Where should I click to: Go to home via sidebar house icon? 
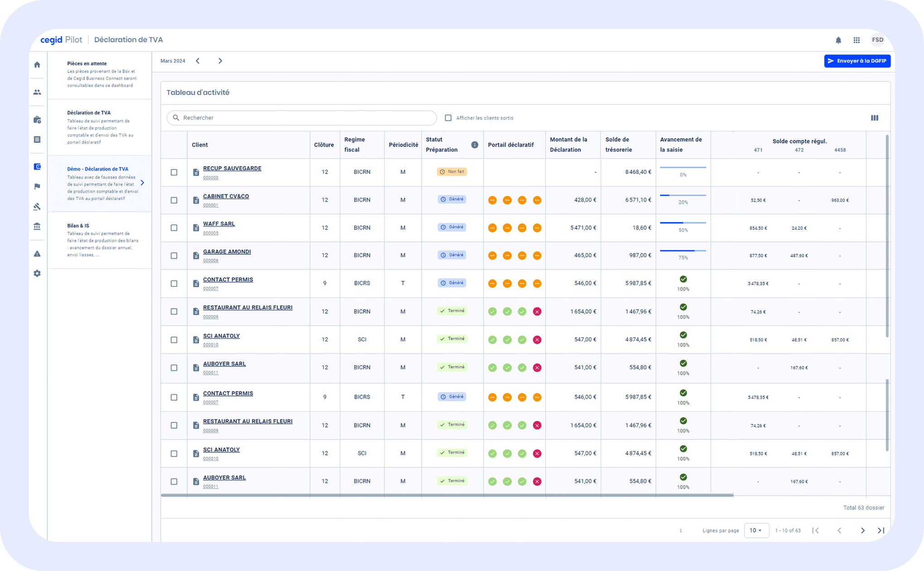click(x=37, y=65)
